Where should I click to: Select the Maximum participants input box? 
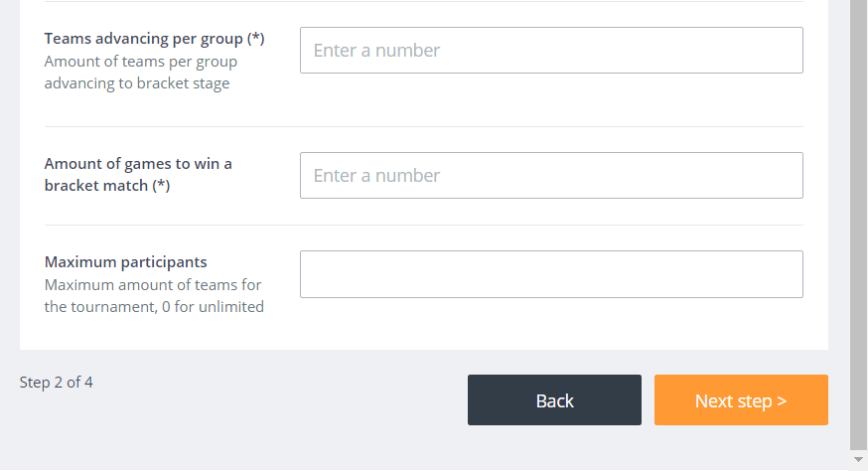coord(551,274)
